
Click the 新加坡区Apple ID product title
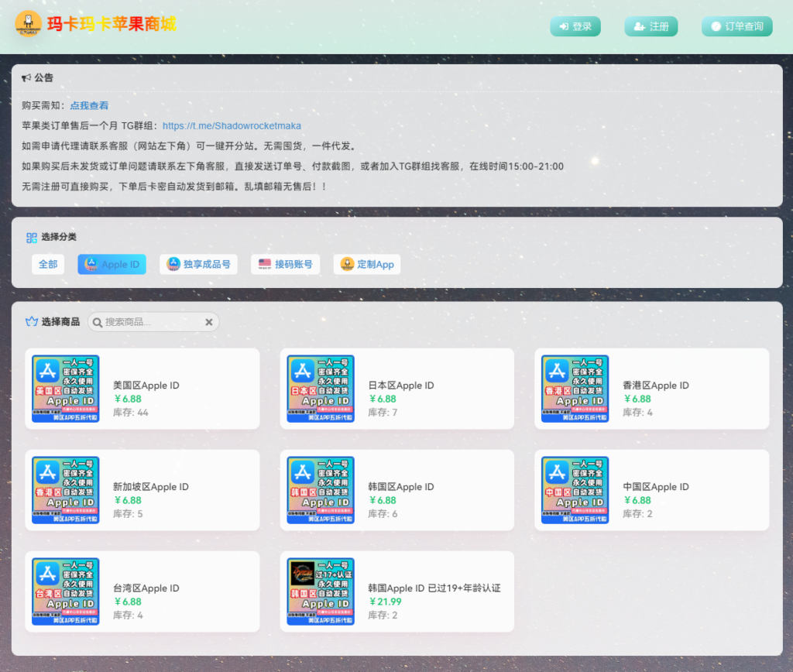click(151, 487)
